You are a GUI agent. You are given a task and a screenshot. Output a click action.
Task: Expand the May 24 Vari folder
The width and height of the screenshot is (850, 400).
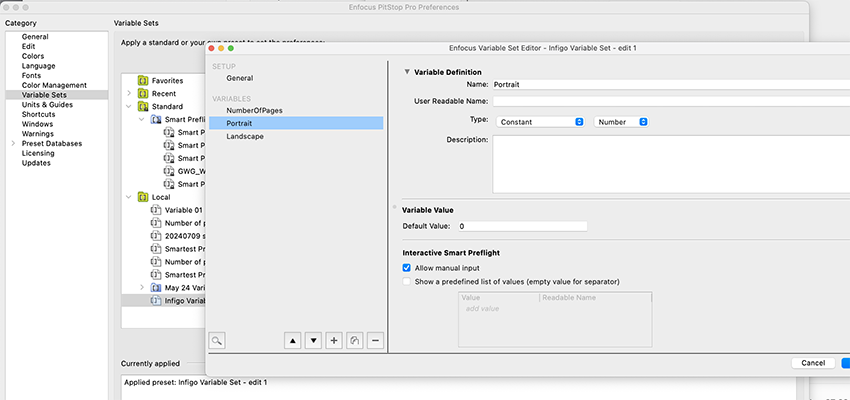coord(142,287)
